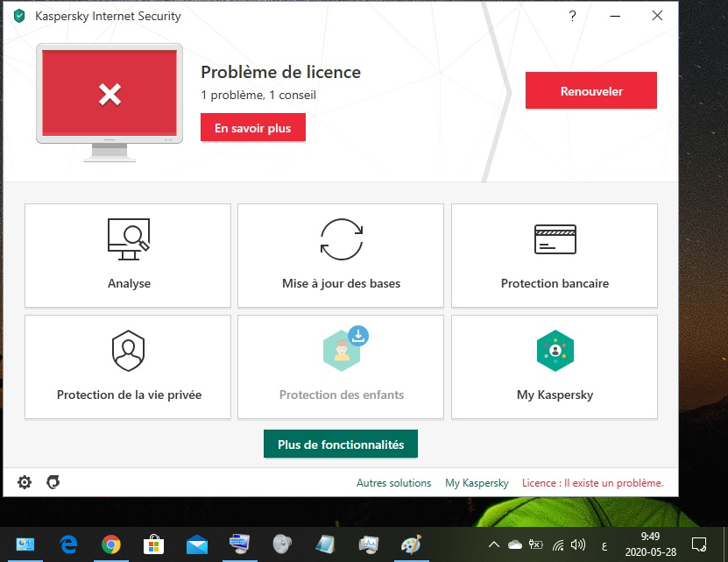Image resolution: width=728 pixels, height=562 pixels.
Task: Open OneDrive cloud tray icon
Action: 515,544
